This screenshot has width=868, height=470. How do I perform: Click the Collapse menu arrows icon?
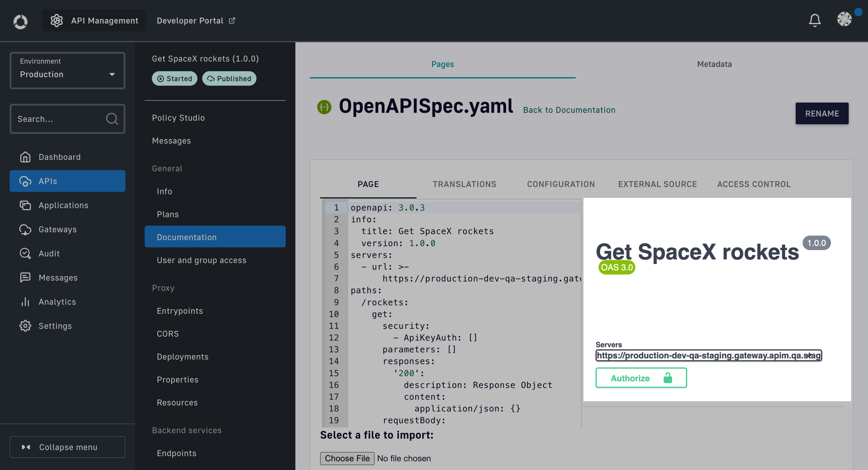point(26,447)
